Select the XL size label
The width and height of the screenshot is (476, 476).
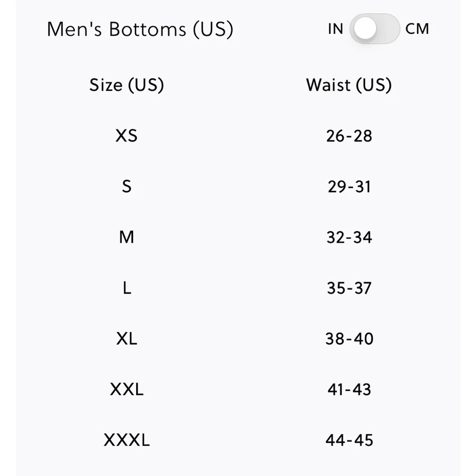(x=127, y=338)
